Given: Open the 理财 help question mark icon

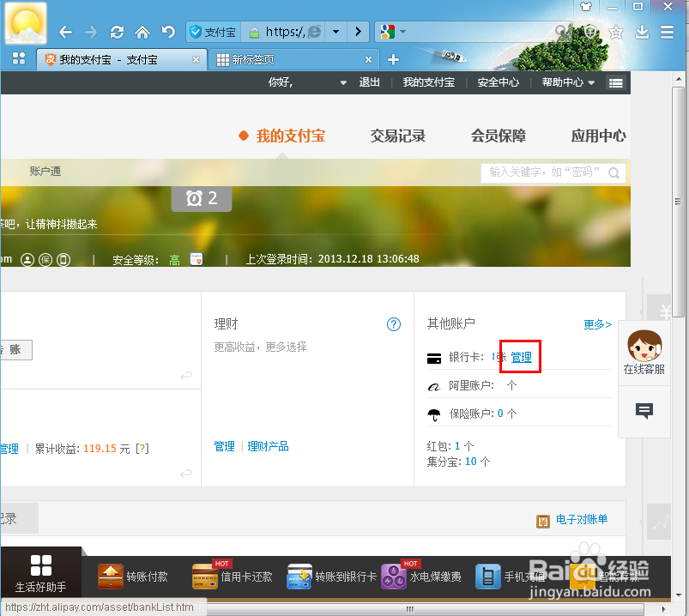Looking at the screenshot, I should 393,324.
